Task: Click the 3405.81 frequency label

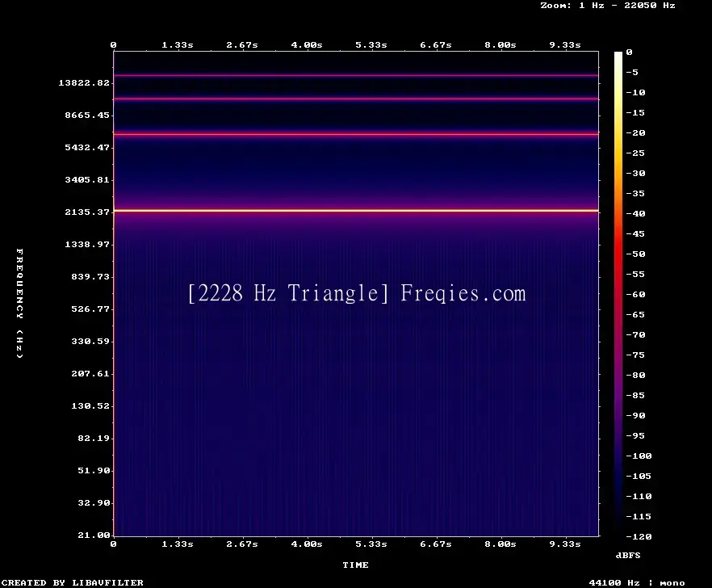Action: [87, 179]
